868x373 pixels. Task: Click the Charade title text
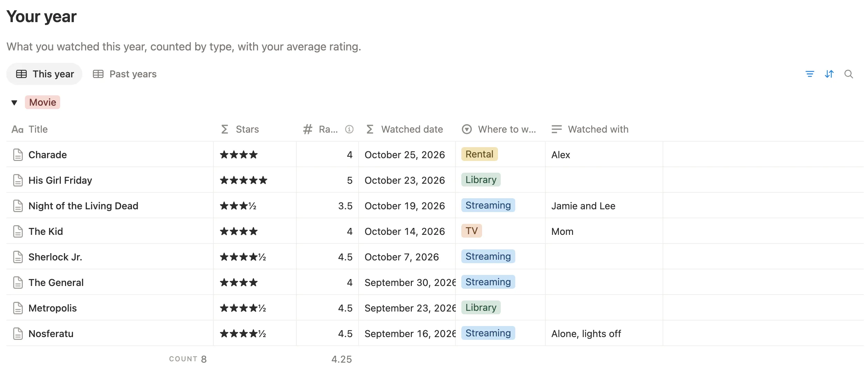[x=47, y=155]
